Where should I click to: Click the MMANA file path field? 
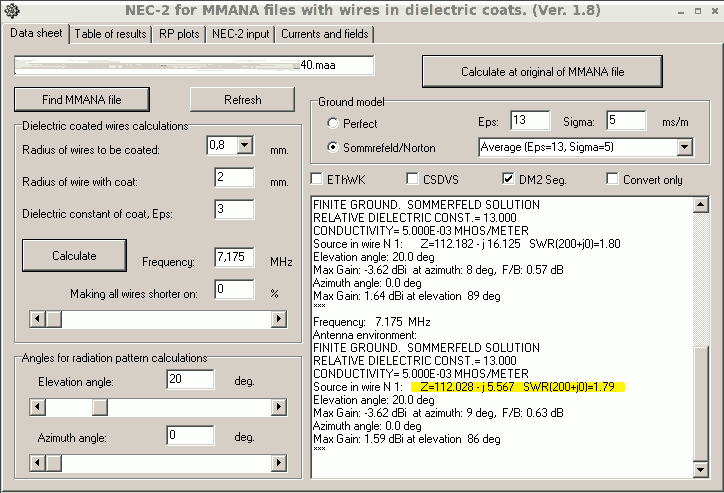(x=194, y=65)
